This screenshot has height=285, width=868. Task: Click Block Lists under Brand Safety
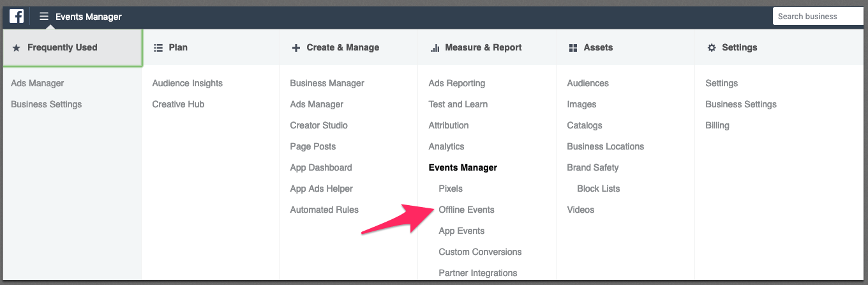[x=599, y=189]
